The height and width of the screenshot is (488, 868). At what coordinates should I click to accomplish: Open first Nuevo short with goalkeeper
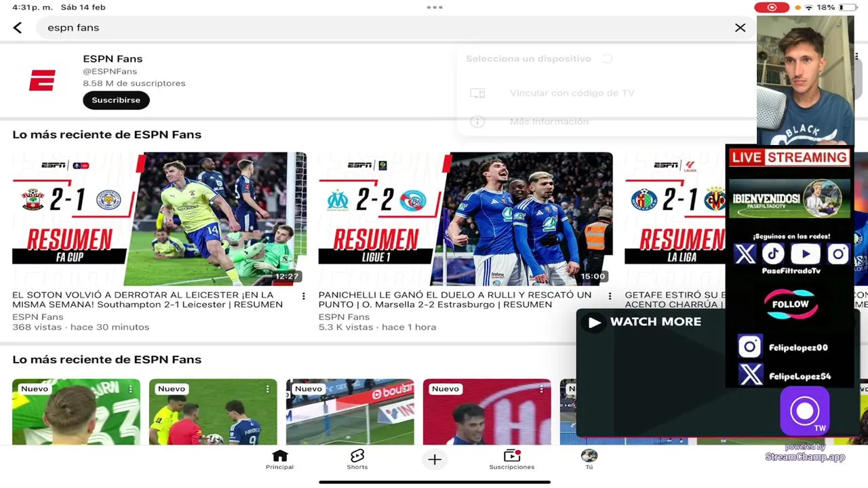click(76, 412)
